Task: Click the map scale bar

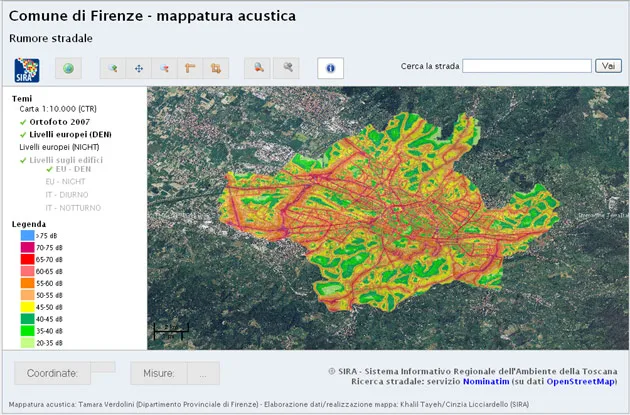Action: click(x=171, y=331)
